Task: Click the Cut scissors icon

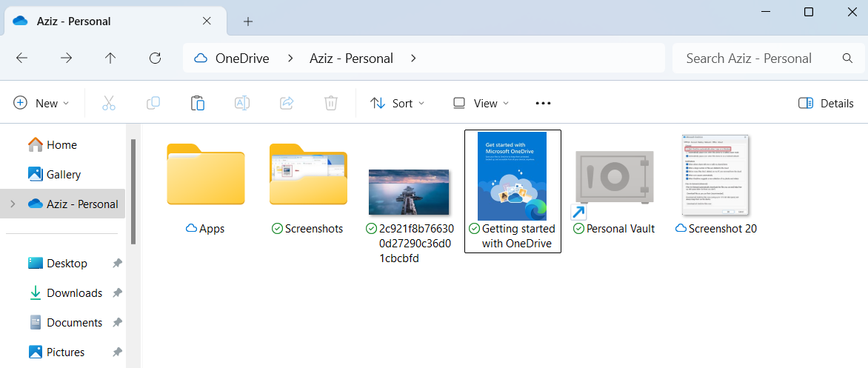Action: click(108, 103)
